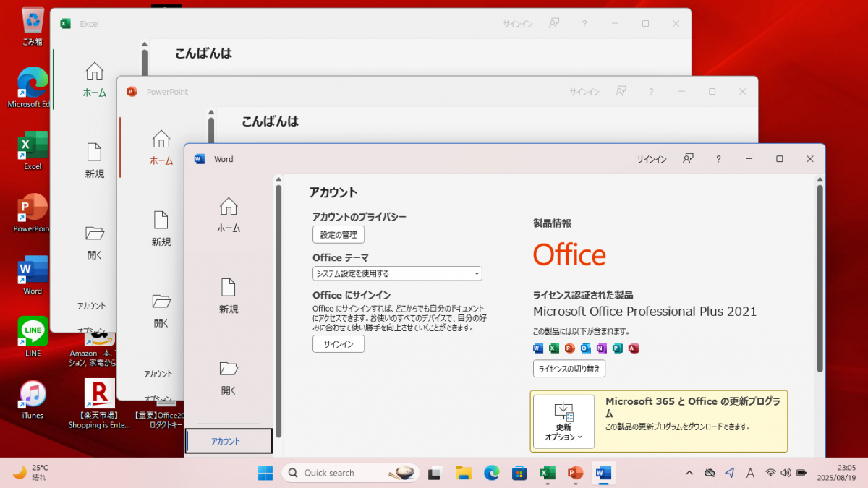Select アカウント in PowerPoint window sidebar
Image resolution: width=868 pixels, height=488 pixels.
tap(158, 374)
